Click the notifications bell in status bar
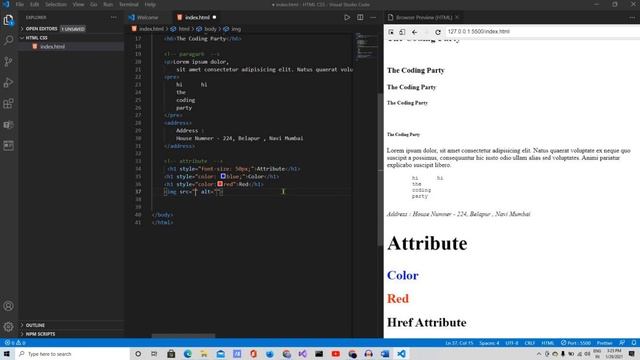 634,343
